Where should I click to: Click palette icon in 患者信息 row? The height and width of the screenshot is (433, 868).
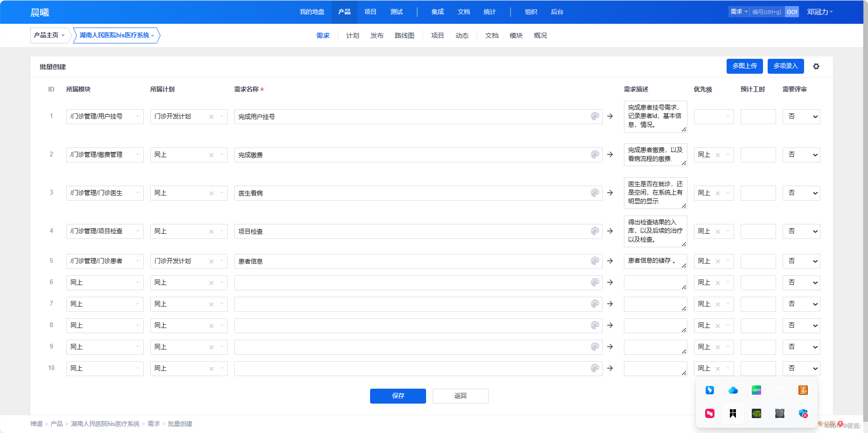595,261
